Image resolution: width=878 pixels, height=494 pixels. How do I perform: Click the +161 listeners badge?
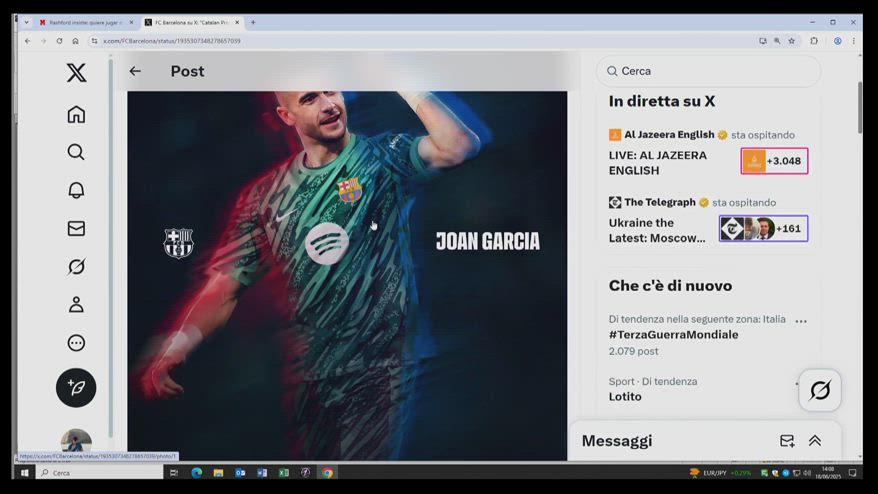764,229
